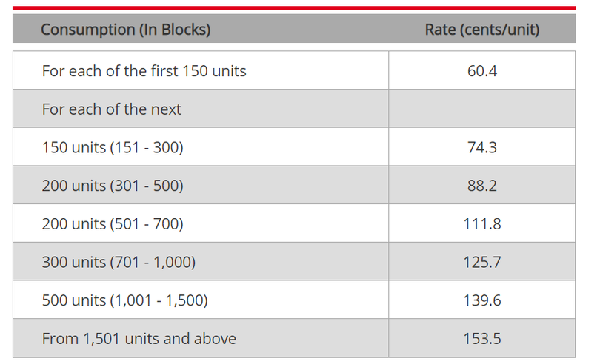Click the empty rate cell beside 'For each of the next'
Screen dimensions: 600x364
click(481, 109)
